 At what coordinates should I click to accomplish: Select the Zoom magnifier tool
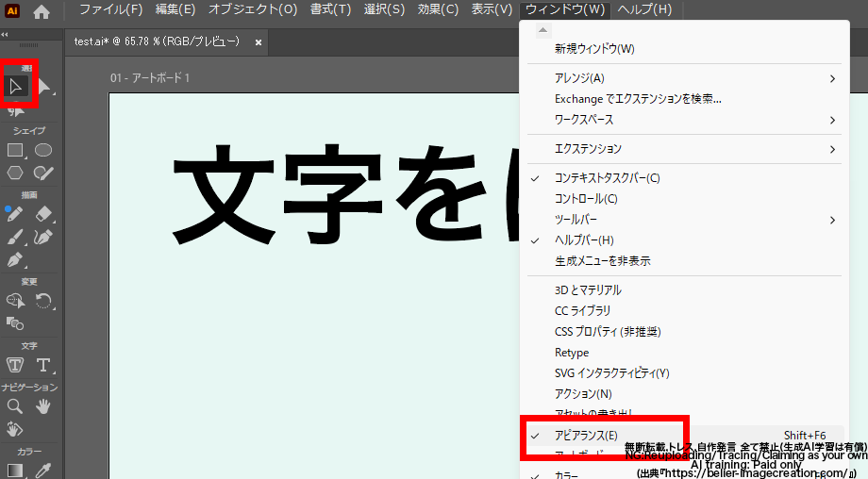pyautogui.click(x=15, y=406)
